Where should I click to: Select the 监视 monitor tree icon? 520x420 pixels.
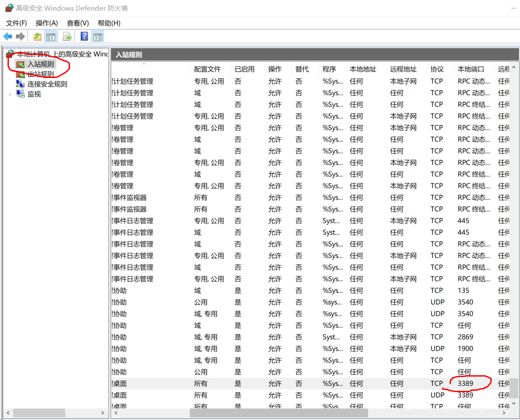pos(20,94)
